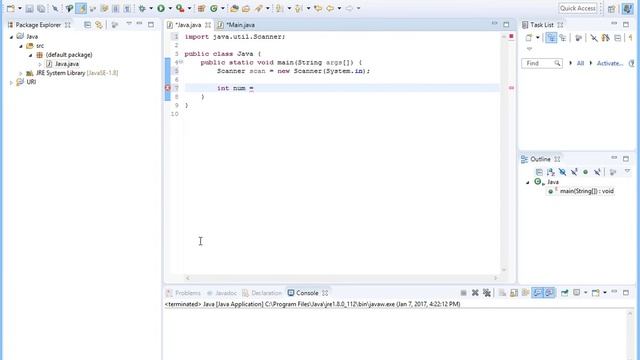Image resolution: width=640 pixels, height=360 pixels.
Task: Click the editor horizontal scrollbar
Action: (x=341, y=278)
